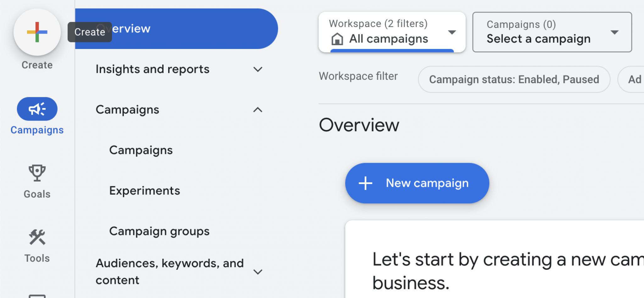Collapse the Campaigns section chevron
644x298 pixels.
(258, 110)
